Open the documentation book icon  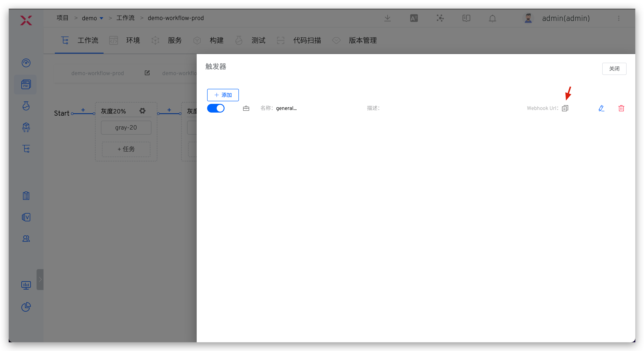(466, 18)
